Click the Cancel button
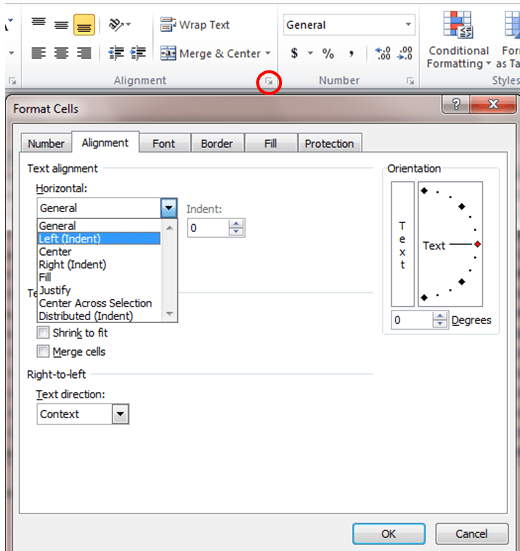This screenshot has width=520, height=551. tap(472, 534)
